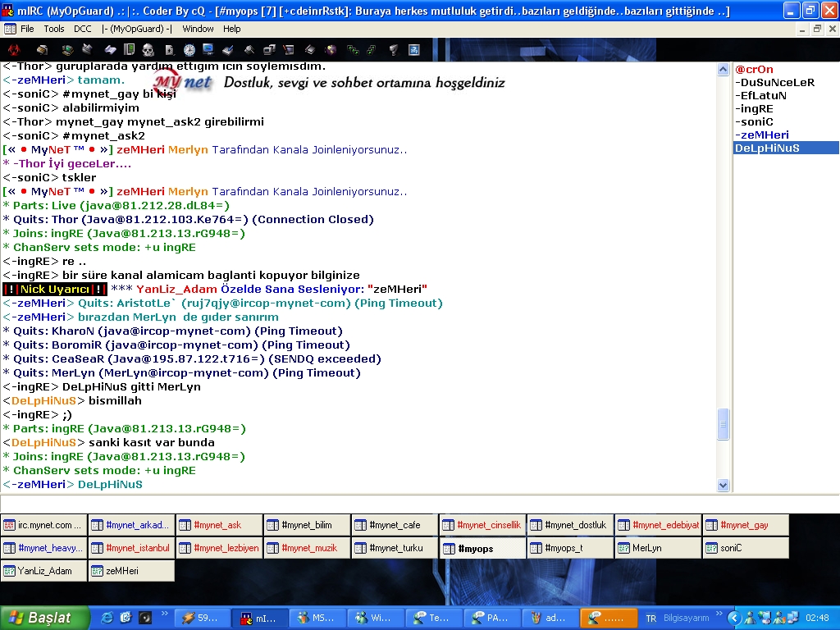Click the purple globe icon in the toolbar

(331, 50)
